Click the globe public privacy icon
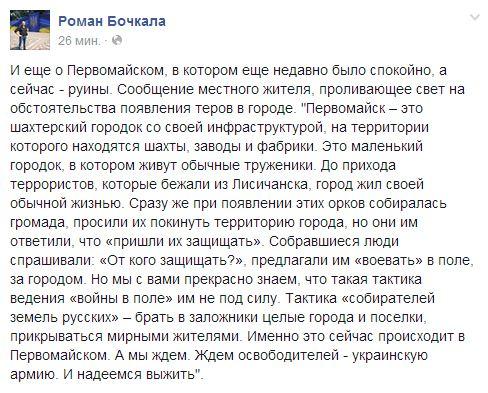 [x=117, y=40]
